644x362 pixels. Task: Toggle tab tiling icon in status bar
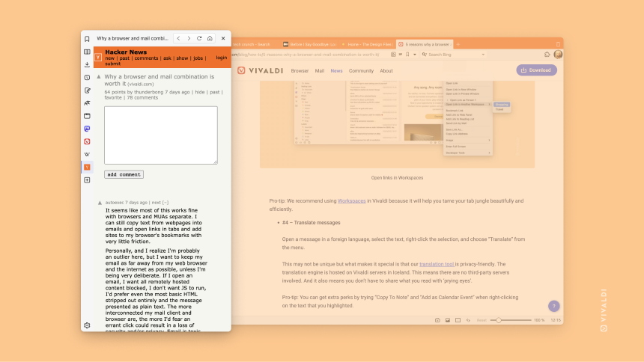point(458,320)
